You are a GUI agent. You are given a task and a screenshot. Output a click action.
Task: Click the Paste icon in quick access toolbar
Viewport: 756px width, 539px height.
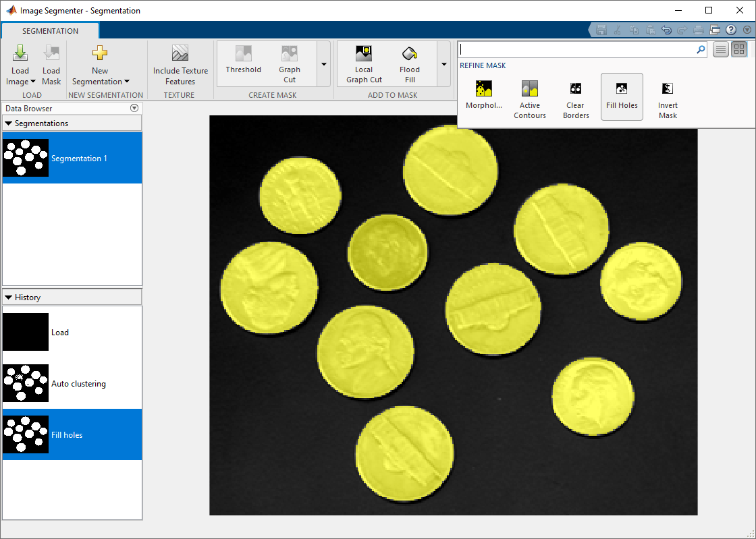click(650, 30)
